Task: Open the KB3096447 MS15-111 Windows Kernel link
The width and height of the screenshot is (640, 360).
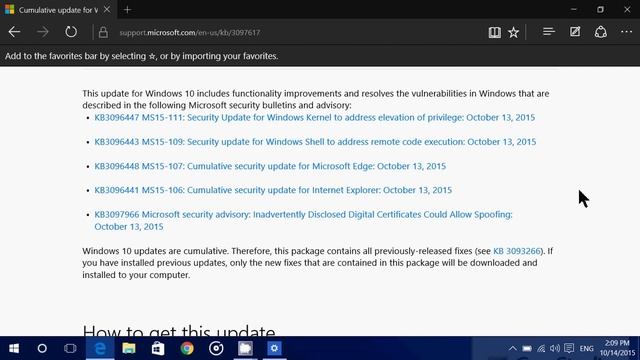Action: tap(314, 118)
